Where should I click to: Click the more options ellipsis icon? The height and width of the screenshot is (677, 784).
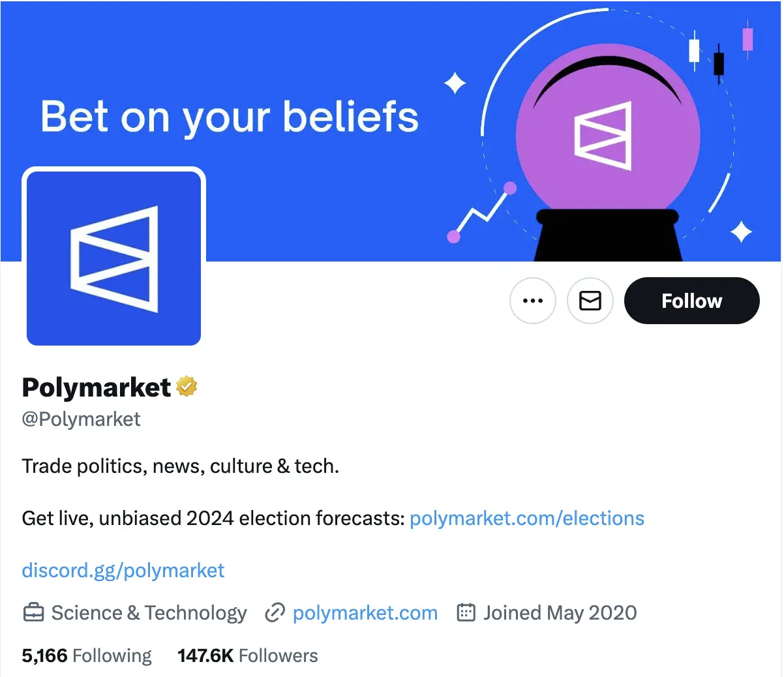coord(533,301)
